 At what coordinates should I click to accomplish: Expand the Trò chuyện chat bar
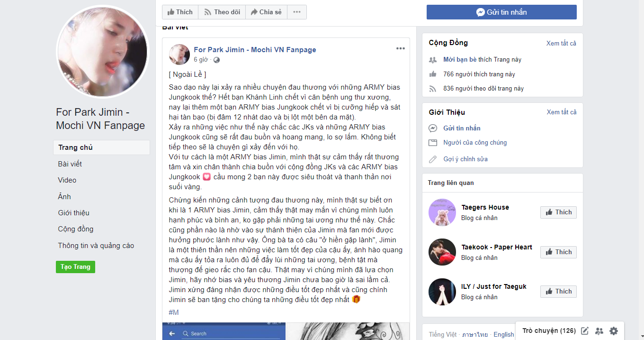point(549,331)
